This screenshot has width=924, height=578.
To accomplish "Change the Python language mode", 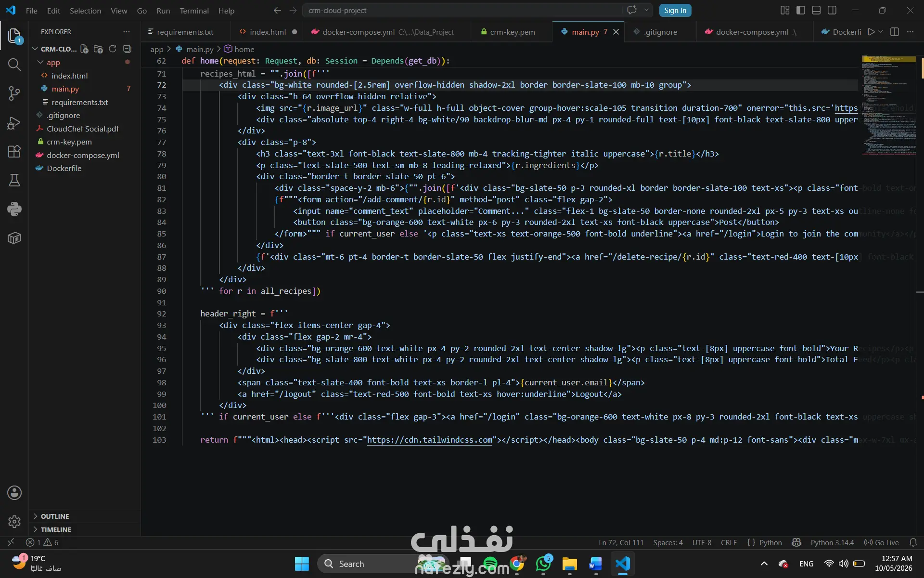I will tap(770, 542).
